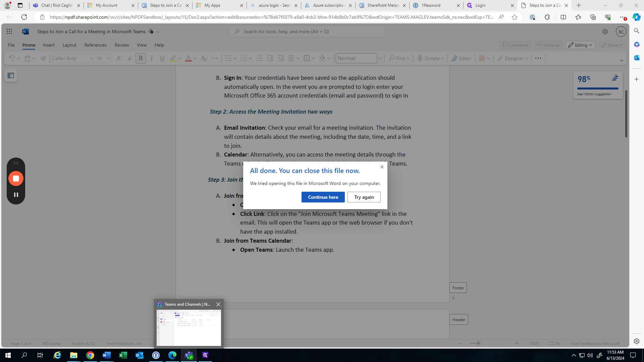The width and height of the screenshot is (644, 362).
Task: Close the All done dialog
Action: [x=382, y=167]
